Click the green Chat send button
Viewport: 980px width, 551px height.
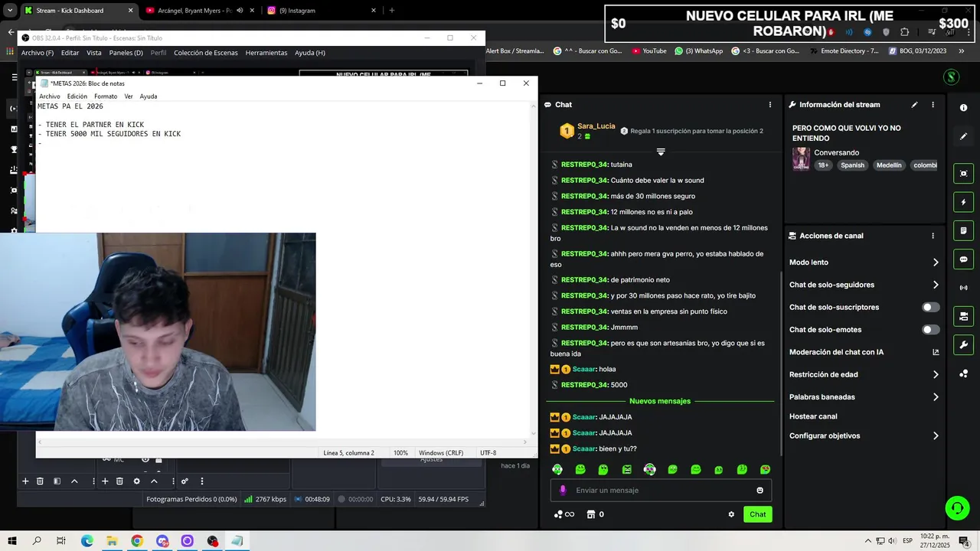(757, 514)
